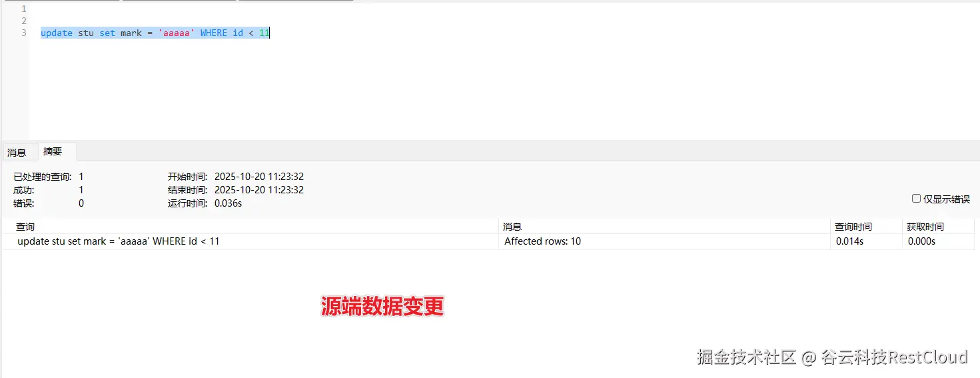
Task: Click the red 源端数据变更 annotation text
Action: click(x=382, y=307)
